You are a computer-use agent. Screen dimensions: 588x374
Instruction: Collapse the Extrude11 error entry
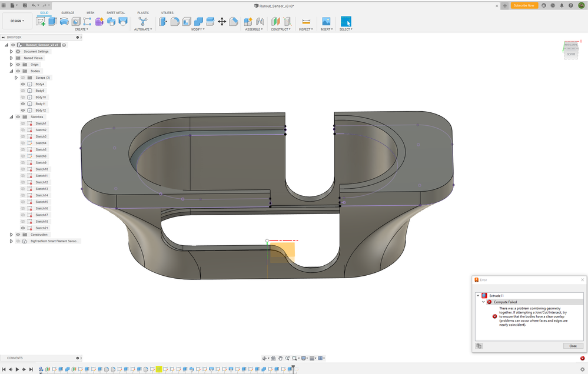click(478, 296)
